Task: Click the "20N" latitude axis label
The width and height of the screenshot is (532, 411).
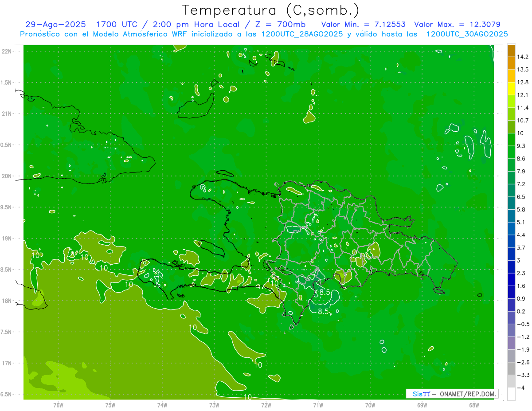Action: pyautogui.click(x=7, y=176)
